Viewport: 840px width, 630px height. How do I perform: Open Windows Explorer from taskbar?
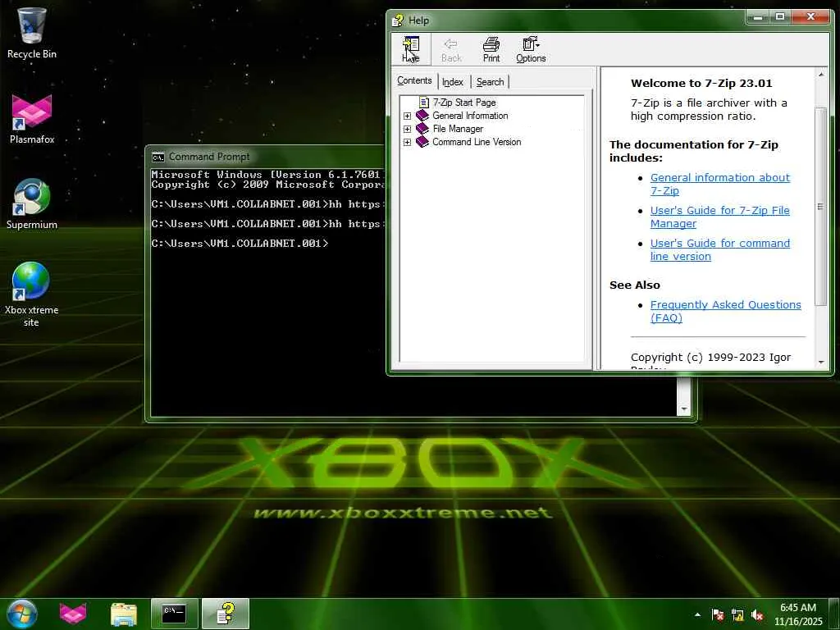(x=124, y=614)
